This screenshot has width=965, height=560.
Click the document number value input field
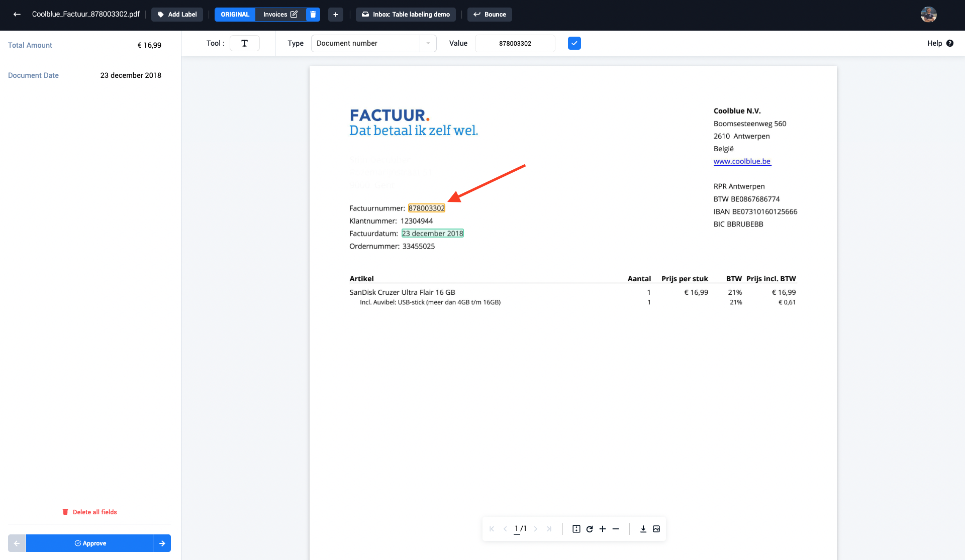coord(515,43)
